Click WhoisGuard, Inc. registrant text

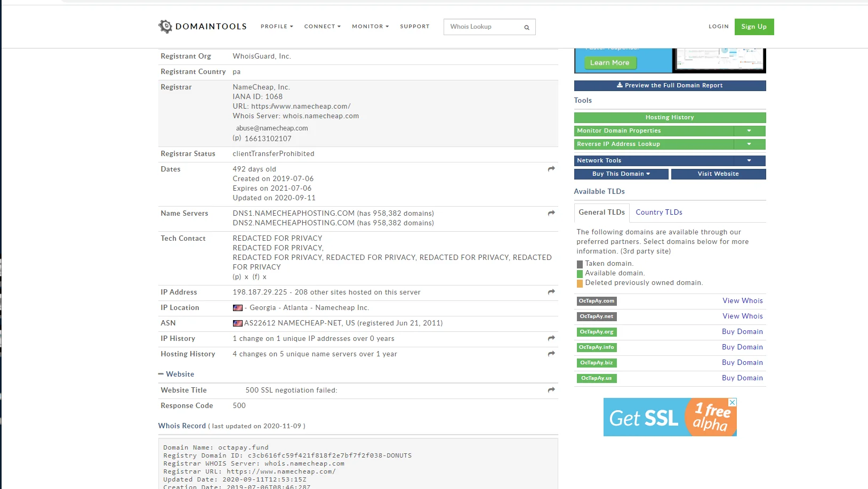click(262, 56)
